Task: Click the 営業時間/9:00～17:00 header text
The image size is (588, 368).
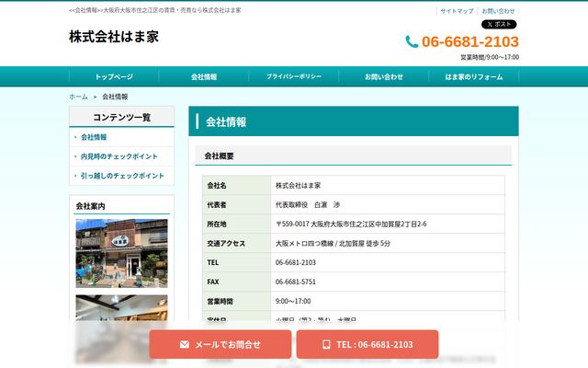Action: pyautogui.click(x=490, y=57)
